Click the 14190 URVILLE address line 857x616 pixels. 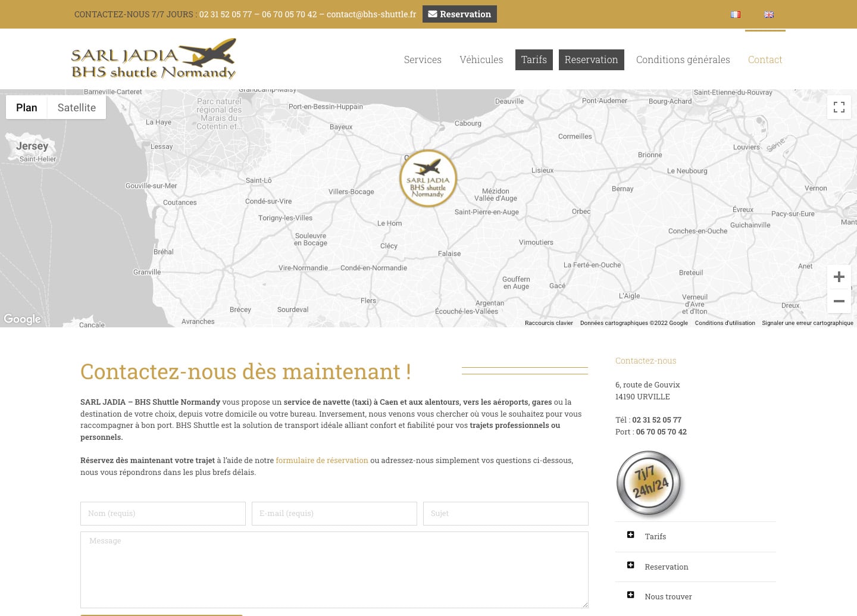coord(643,396)
